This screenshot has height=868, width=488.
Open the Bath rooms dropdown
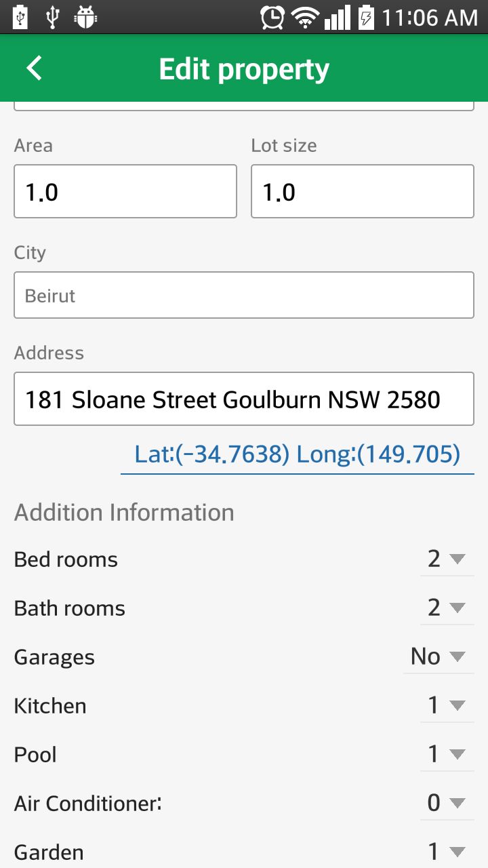447,608
